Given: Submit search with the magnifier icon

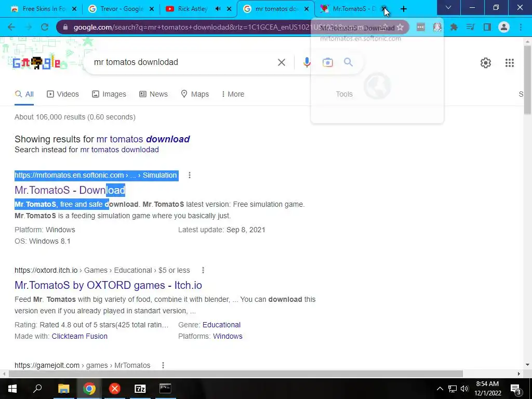Looking at the screenshot, I should pyautogui.click(x=348, y=62).
